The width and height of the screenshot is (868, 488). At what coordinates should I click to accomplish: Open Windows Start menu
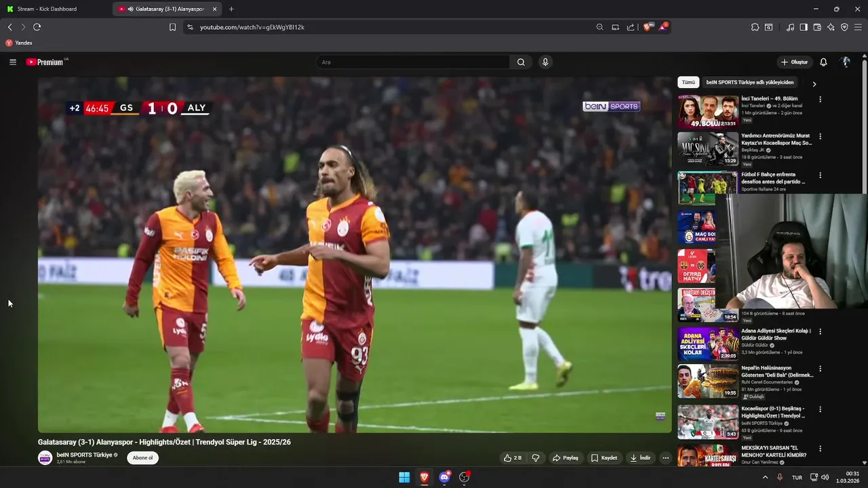point(404,477)
